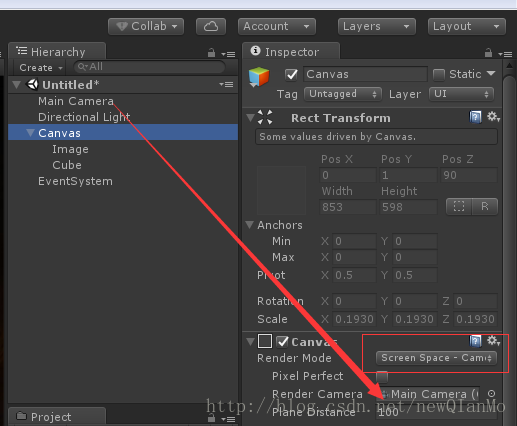Open the Layers dropdown
Image resolution: width=517 pixels, height=426 pixels.
pyautogui.click(x=377, y=26)
